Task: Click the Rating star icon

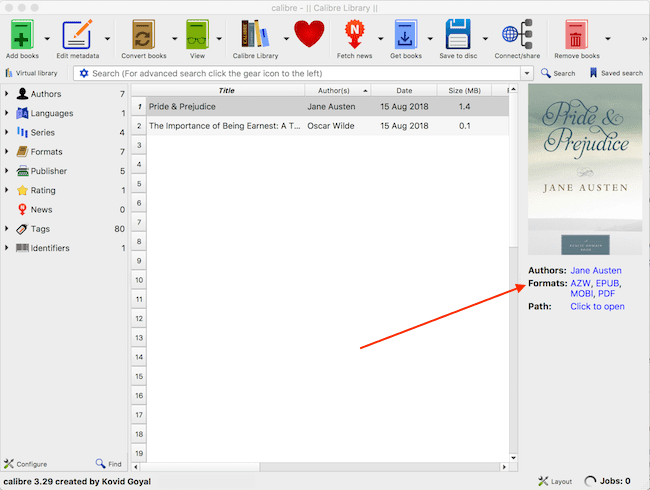Action: (22, 190)
